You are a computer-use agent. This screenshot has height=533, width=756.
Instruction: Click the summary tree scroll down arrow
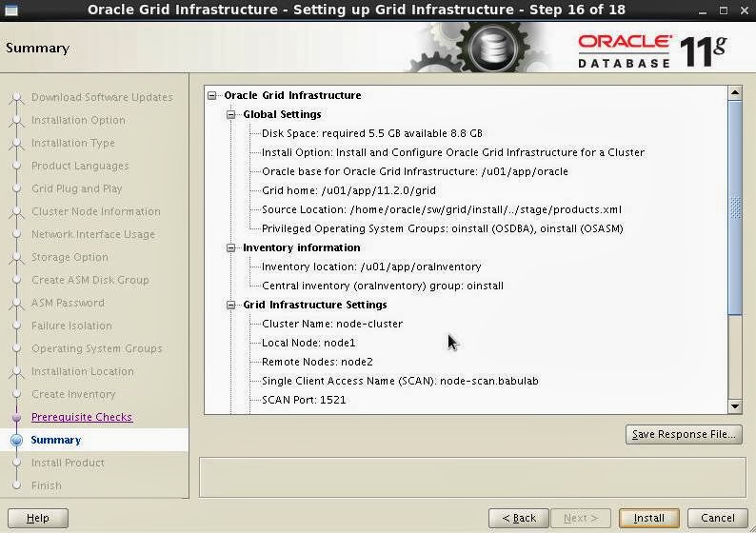pos(735,406)
